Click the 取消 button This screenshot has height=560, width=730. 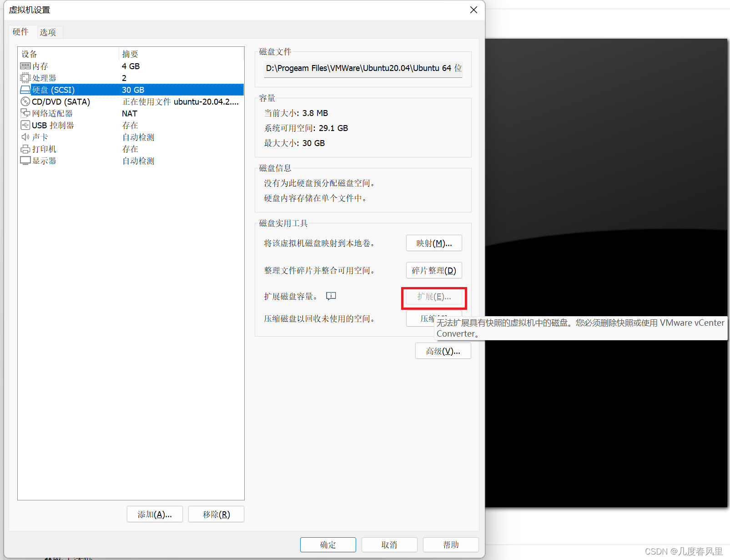pos(389,545)
